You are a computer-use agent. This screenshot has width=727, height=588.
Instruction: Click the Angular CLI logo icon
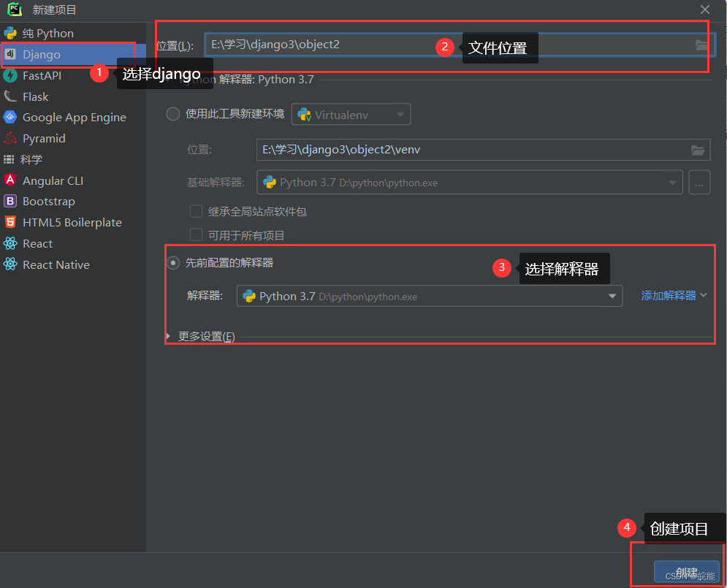10,180
